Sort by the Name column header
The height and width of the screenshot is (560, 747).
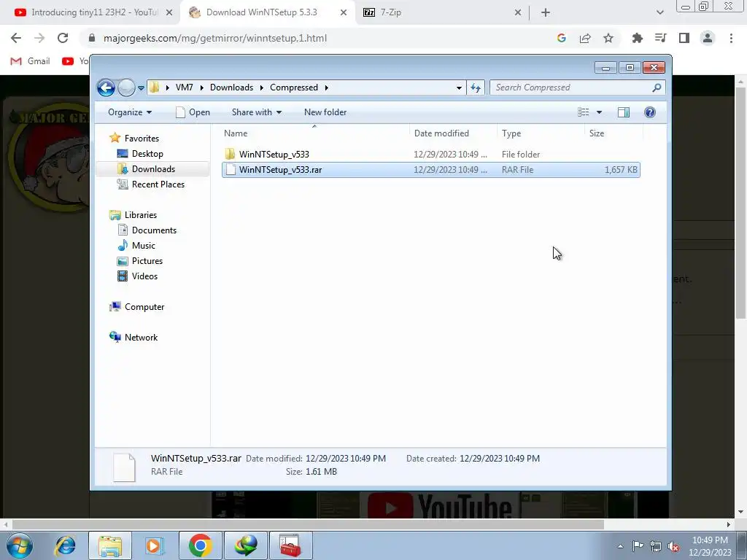tap(314, 133)
